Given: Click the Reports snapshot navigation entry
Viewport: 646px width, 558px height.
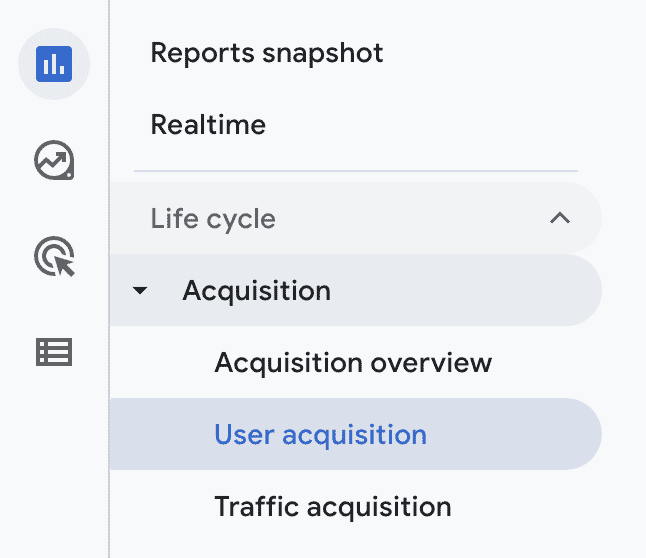Looking at the screenshot, I should coord(267,53).
